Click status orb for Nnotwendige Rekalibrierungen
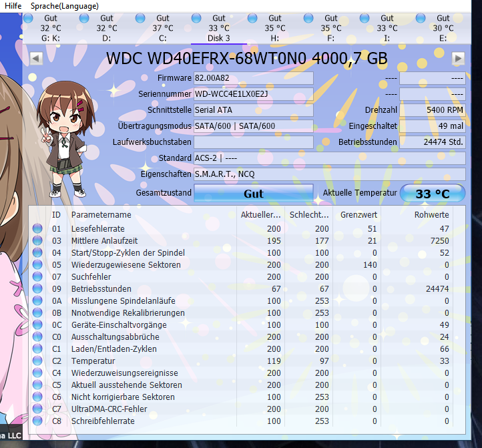This screenshot has height=448, width=482. (x=37, y=312)
